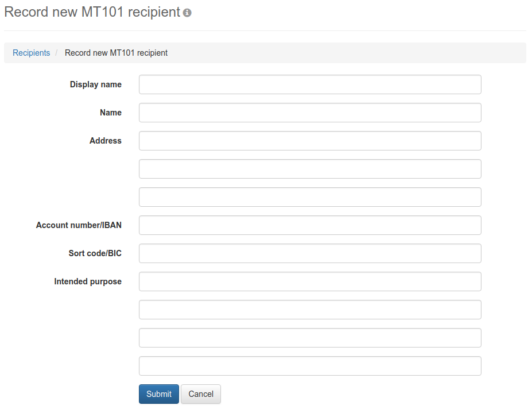Click the current breadcrumb "Record new MT101 recipient"
This screenshot has height=409, width=532.
[x=116, y=53]
